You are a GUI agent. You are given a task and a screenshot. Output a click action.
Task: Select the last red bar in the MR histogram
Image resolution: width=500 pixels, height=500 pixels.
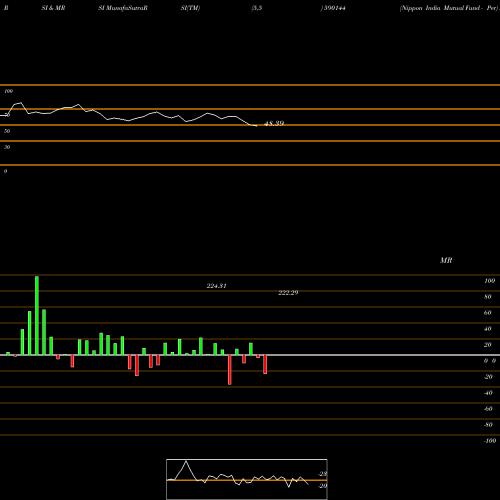coord(265,364)
